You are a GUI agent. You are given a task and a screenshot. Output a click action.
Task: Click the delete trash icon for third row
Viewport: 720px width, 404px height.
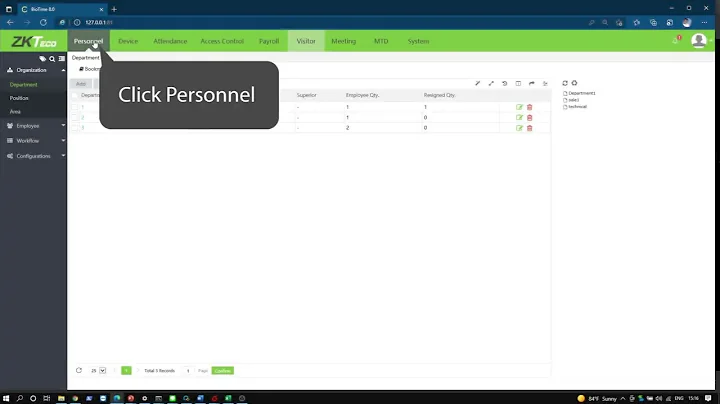point(529,128)
